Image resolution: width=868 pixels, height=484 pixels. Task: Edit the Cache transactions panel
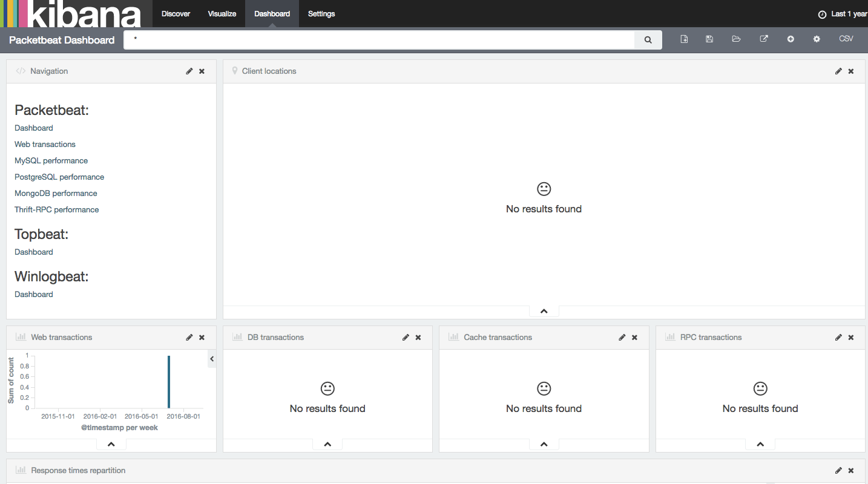(x=622, y=337)
